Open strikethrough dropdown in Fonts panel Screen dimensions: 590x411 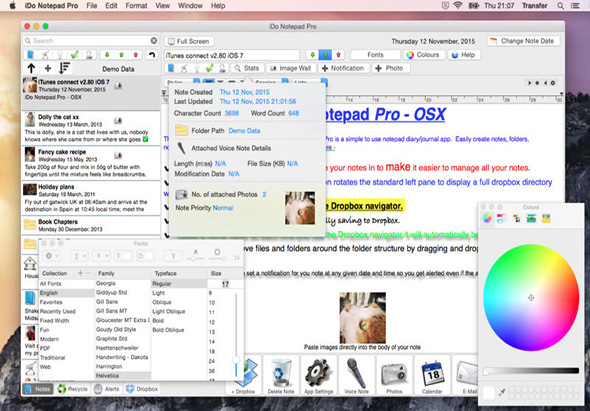pos(101,256)
